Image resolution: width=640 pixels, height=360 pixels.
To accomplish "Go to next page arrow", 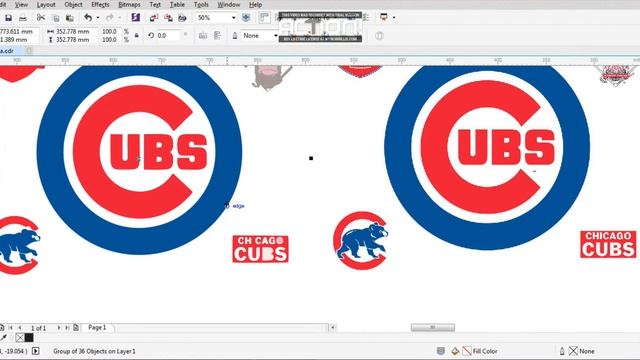I will click(59, 327).
